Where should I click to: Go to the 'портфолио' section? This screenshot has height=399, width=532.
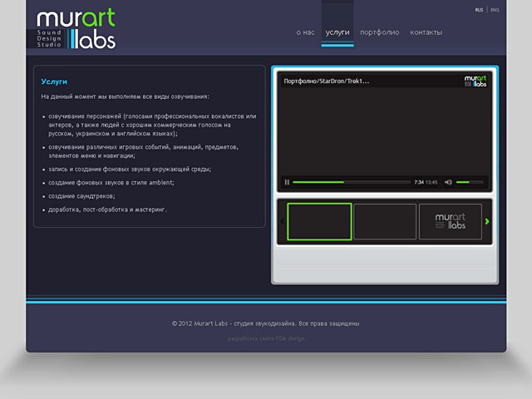coord(379,32)
